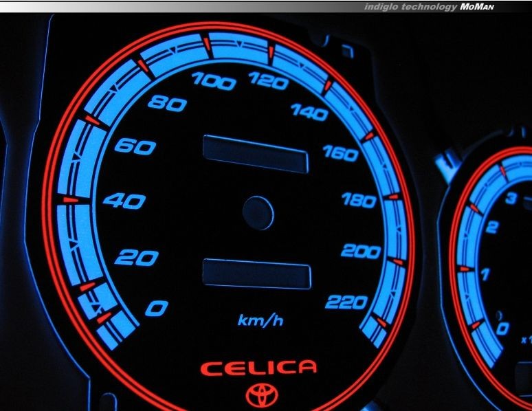Click the 160 speed marking

[340, 153]
